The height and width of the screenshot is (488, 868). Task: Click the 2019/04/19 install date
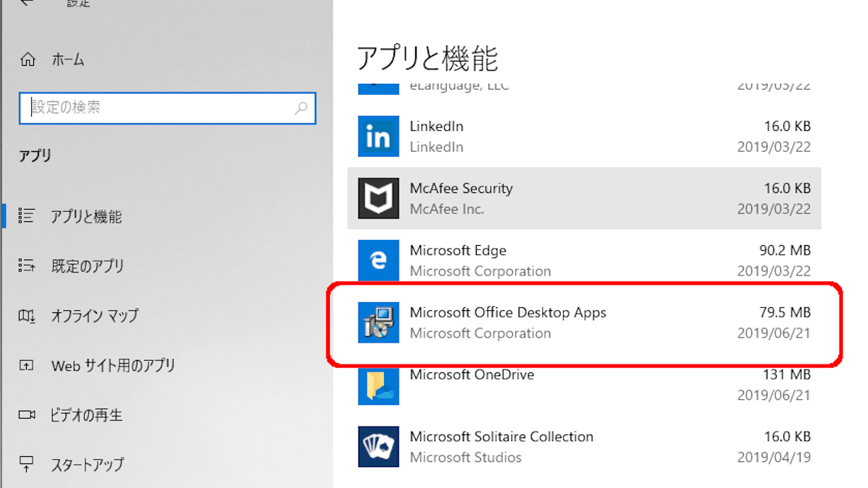pyautogui.click(x=774, y=458)
